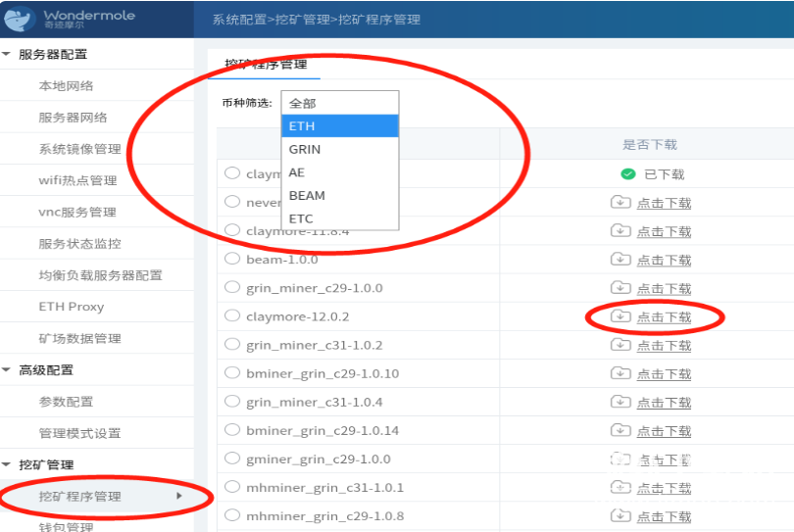Select the gminer_grin_c29-1.0.0 radio button
Viewport: 794px width, 532px height.
[x=232, y=458]
